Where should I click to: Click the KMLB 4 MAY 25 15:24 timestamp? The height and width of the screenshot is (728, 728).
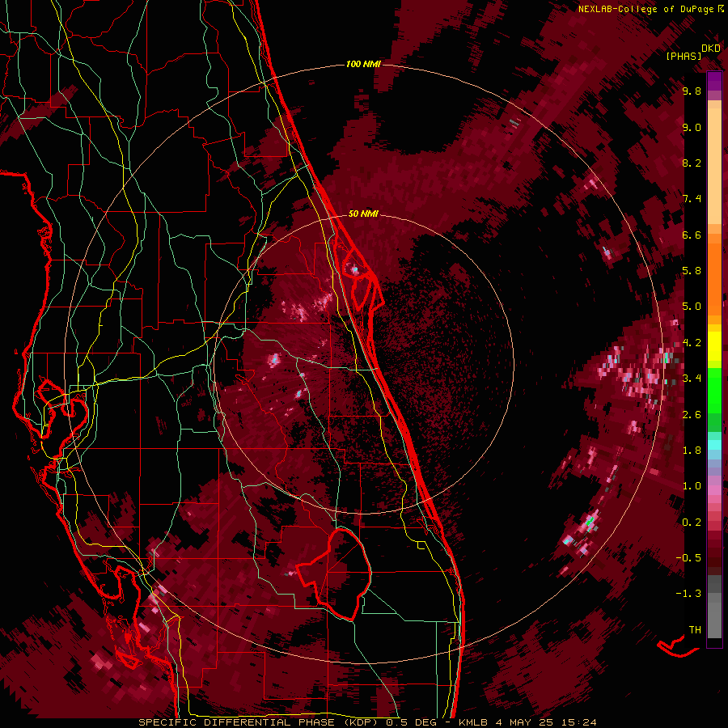point(527,722)
